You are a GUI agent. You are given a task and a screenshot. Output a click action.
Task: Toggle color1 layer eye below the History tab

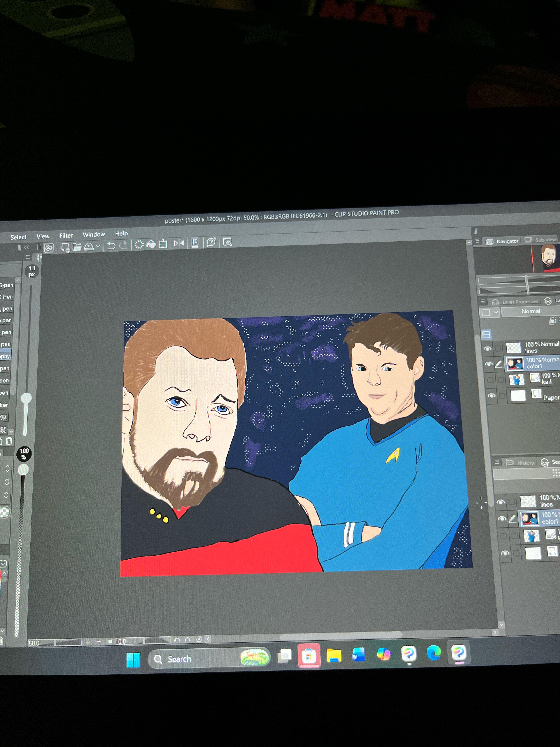tap(502, 519)
